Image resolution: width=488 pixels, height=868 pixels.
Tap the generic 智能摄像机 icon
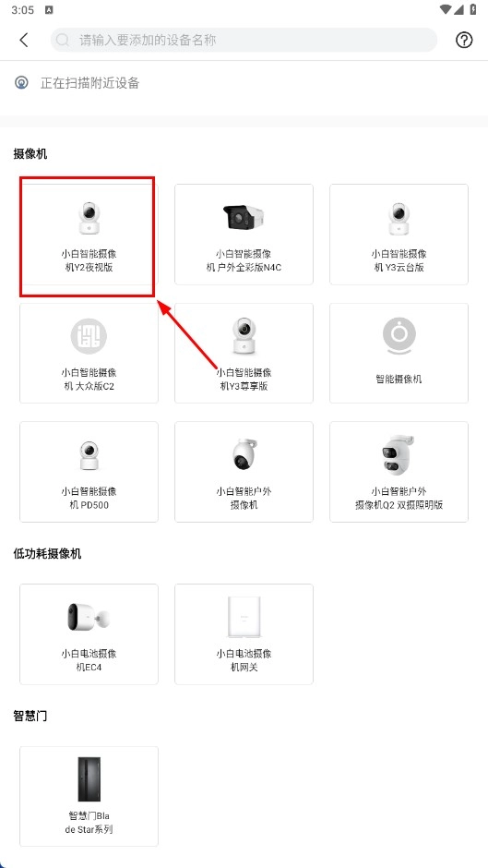coord(399,336)
